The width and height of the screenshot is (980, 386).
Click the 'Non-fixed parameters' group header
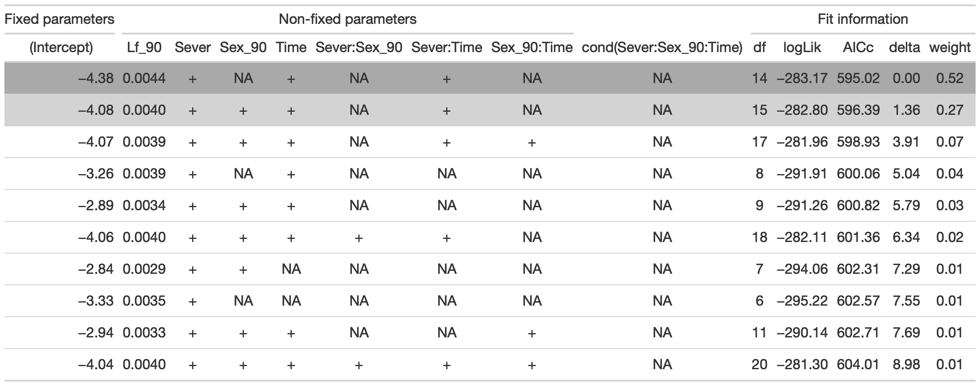click(x=347, y=19)
